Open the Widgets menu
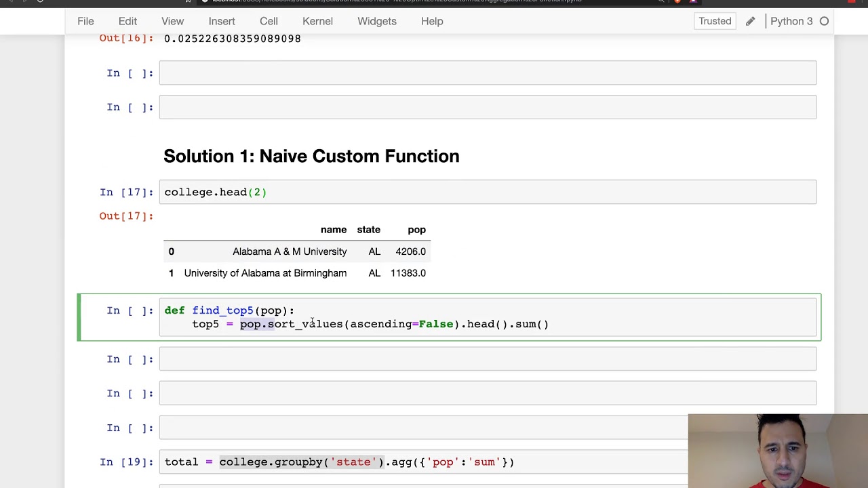Image resolution: width=868 pixels, height=488 pixels. pos(377,21)
